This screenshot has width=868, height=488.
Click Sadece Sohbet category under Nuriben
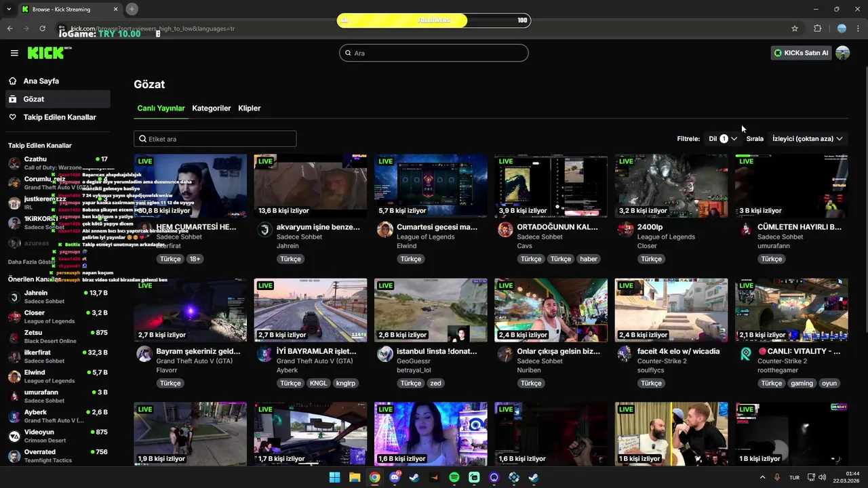pos(540,361)
